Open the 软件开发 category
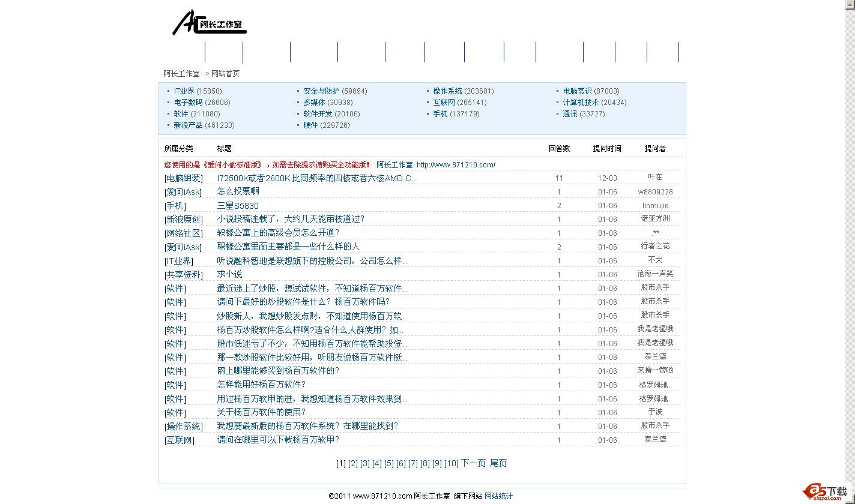 coord(318,114)
